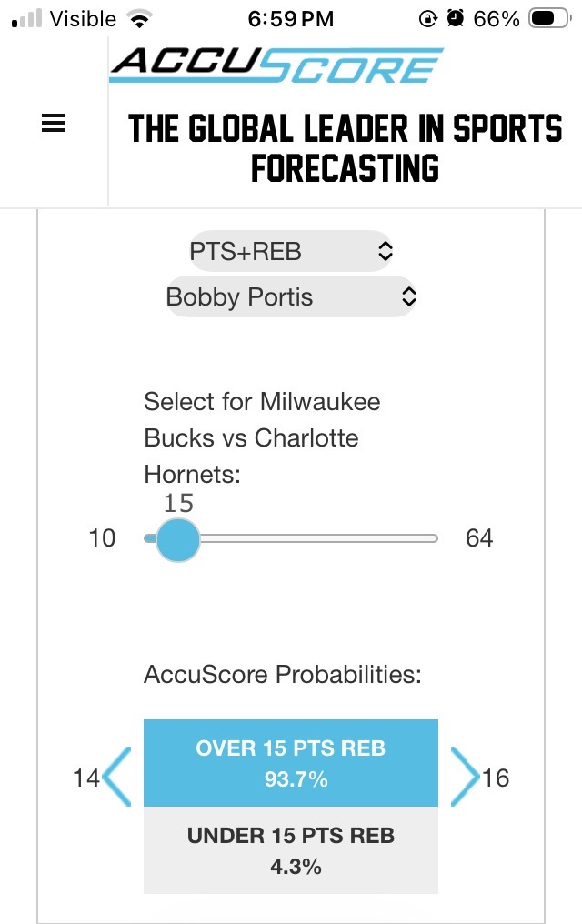Viewport: 582px width, 924px height.
Task: Tap the alarm clock status icon
Action: (x=456, y=18)
